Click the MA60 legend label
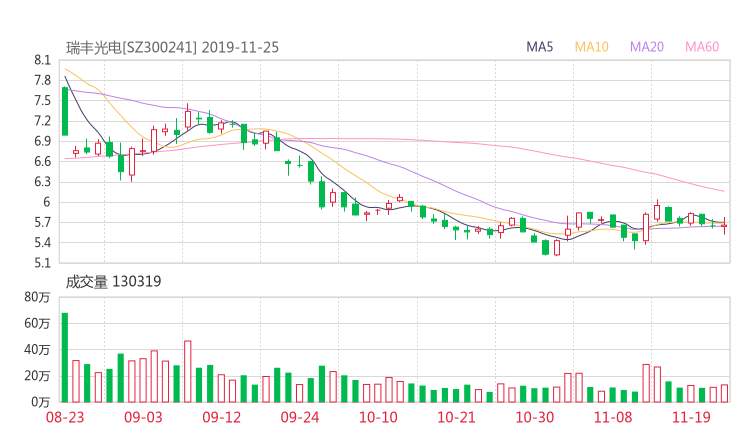 [702, 47]
